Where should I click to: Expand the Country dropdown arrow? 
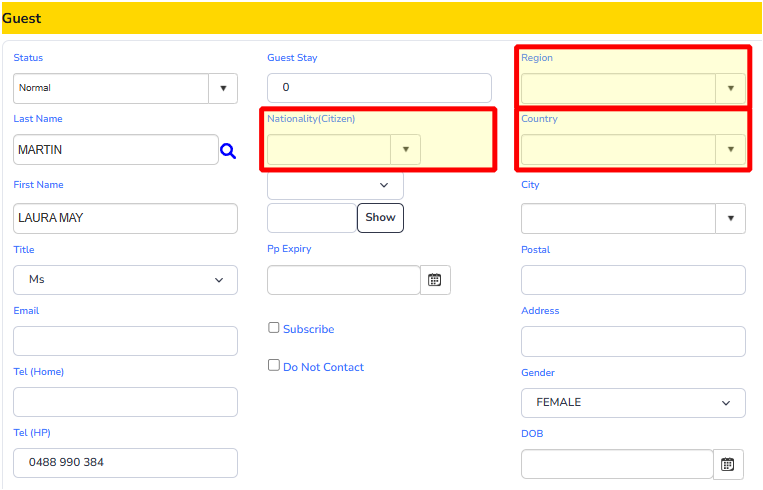730,149
